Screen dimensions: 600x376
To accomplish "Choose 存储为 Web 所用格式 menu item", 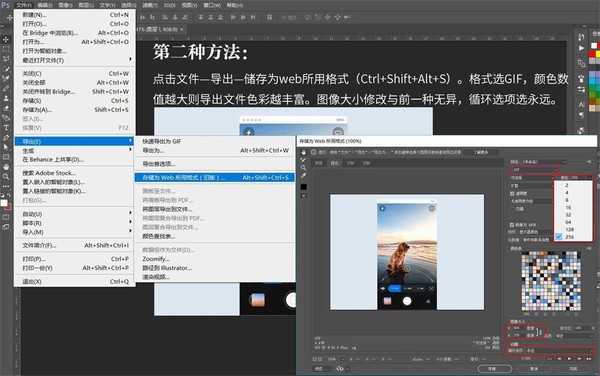I will coord(215,177).
